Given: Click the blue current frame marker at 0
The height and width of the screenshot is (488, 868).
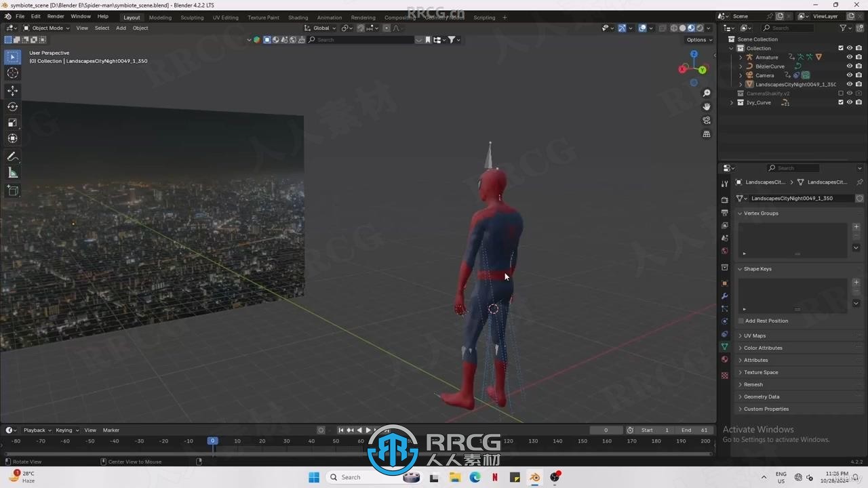Looking at the screenshot, I should (x=212, y=441).
